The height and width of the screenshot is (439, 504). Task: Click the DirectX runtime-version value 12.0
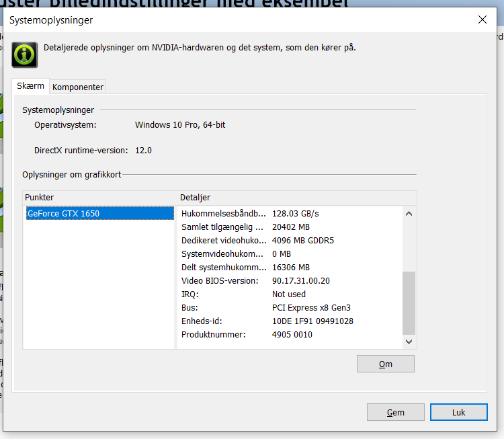[143, 151]
